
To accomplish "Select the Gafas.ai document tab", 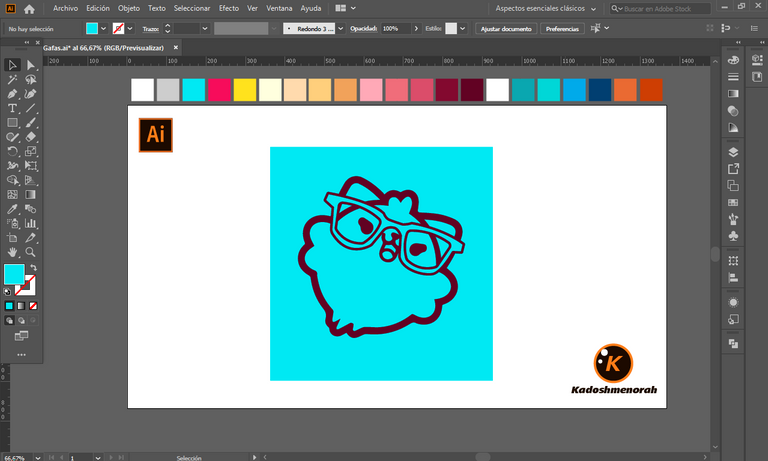I will coord(104,48).
